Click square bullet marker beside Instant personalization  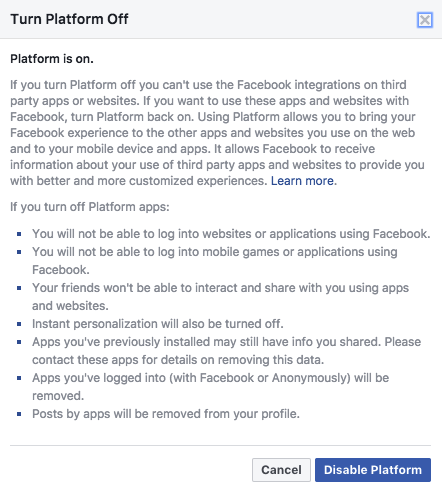(x=19, y=324)
